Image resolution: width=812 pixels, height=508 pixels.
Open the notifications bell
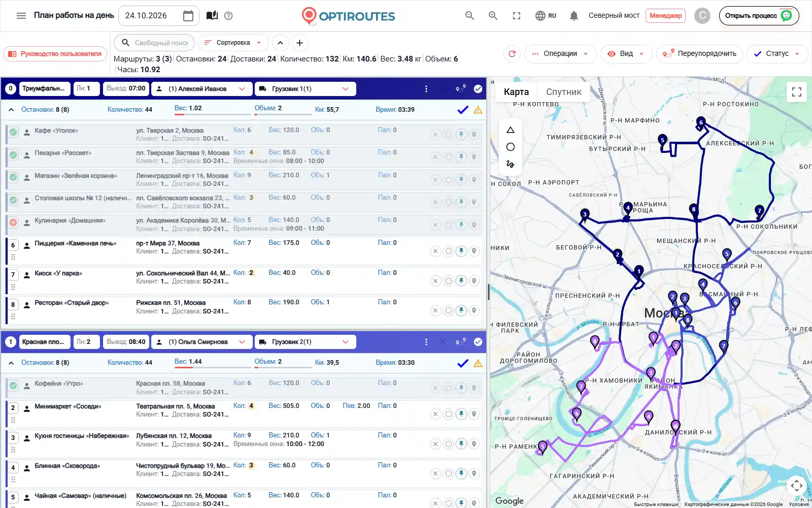point(574,16)
